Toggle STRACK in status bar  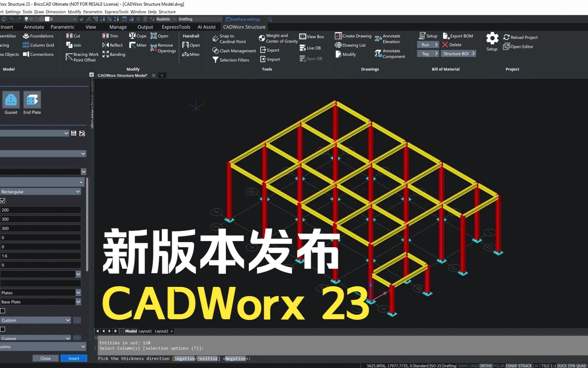(525, 366)
